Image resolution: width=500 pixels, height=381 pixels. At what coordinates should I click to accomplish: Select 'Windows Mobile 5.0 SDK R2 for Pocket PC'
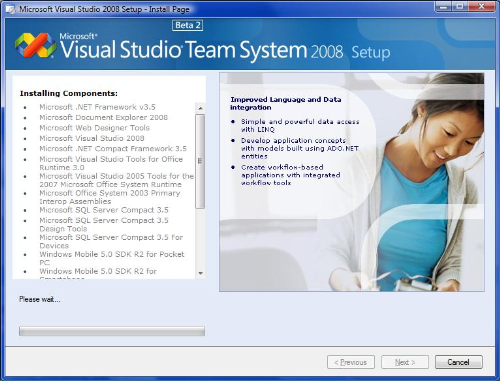coord(112,258)
